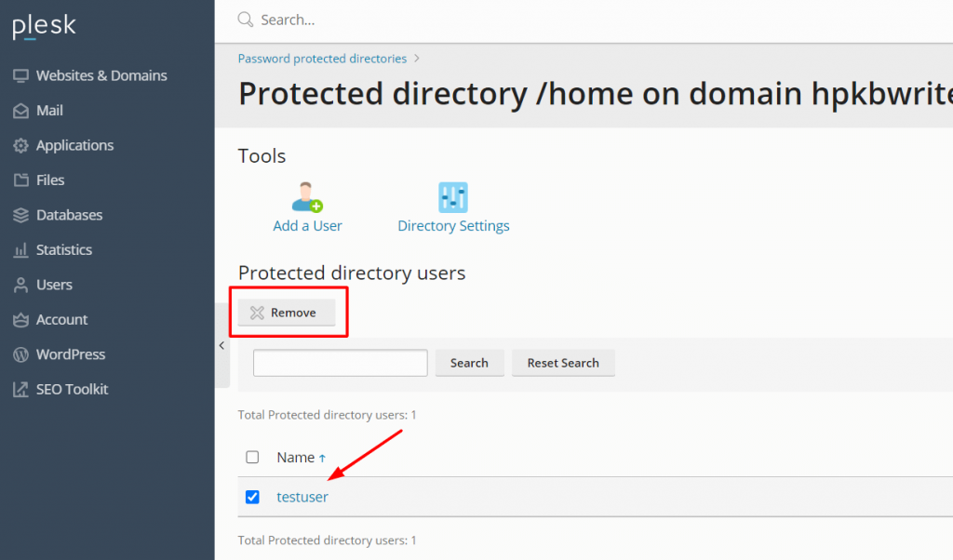Click the search magnifier at the top
Image resolution: width=953 pixels, height=560 pixels.
coord(245,19)
